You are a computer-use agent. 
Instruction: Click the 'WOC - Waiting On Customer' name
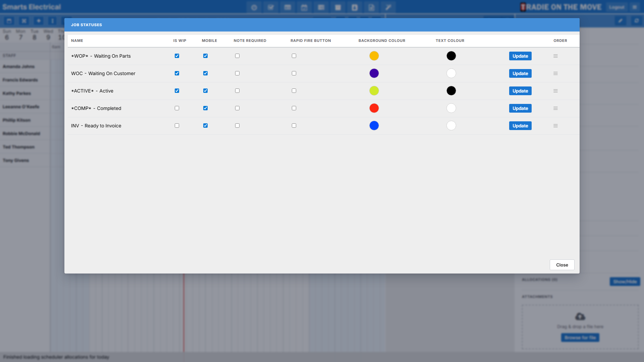tap(103, 73)
